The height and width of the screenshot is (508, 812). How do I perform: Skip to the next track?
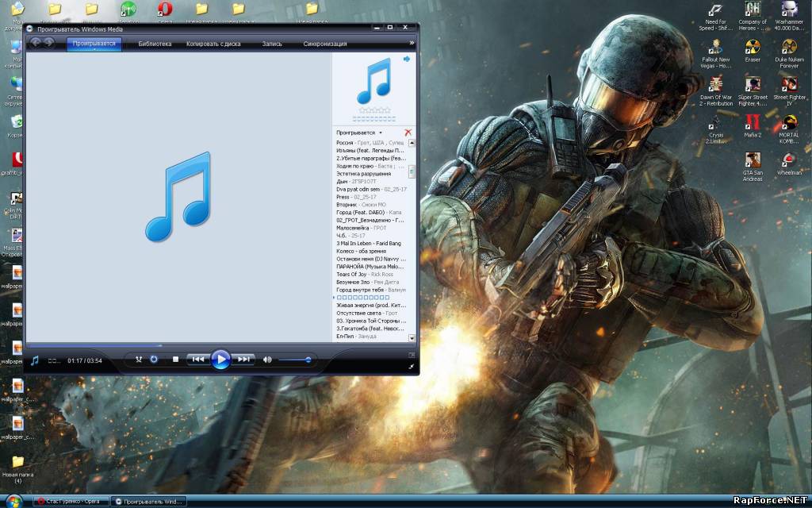[243, 360]
